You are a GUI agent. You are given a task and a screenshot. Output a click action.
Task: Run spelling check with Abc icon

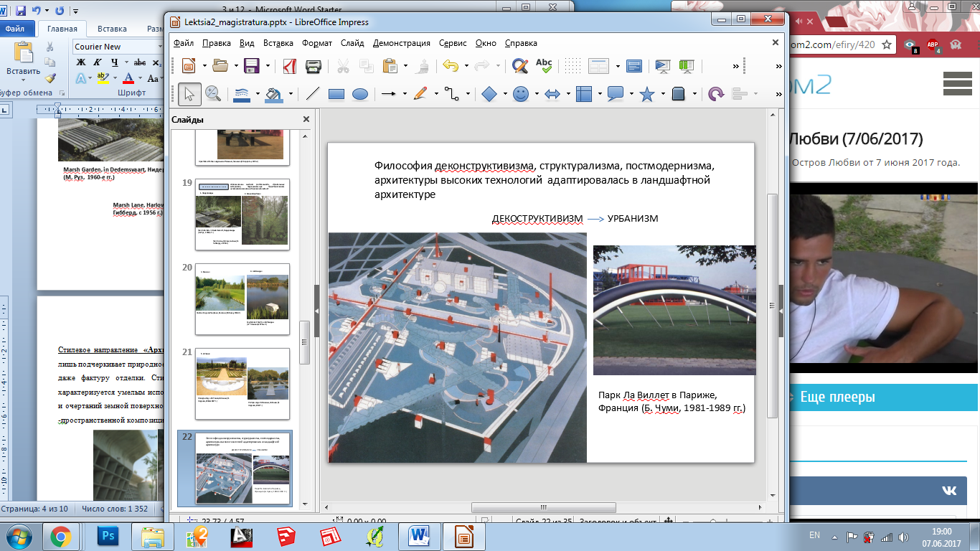(544, 66)
